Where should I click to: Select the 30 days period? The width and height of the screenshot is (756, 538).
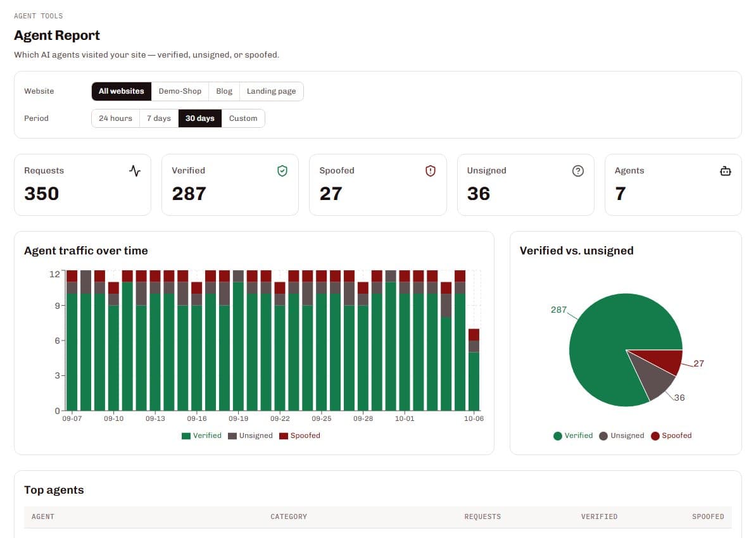click(x=200, y=118)
